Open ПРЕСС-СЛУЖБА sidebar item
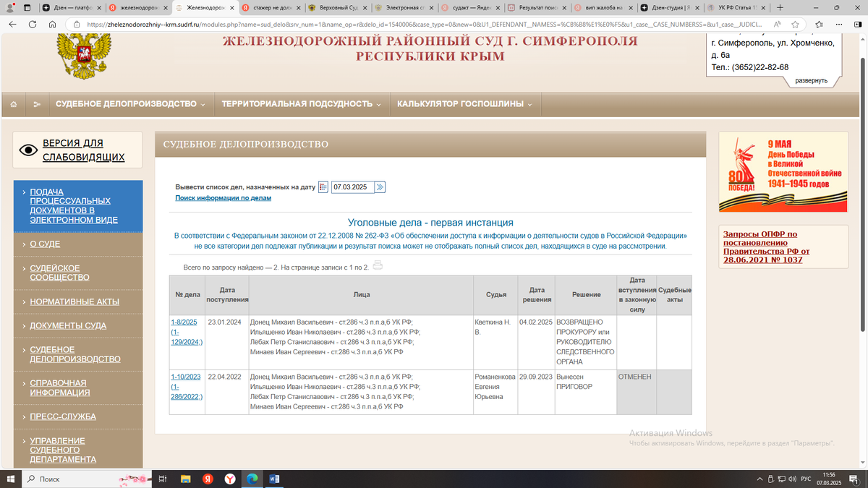Image resolution: width=868 pixels, height=488 pixels. [x=63, y=416]
